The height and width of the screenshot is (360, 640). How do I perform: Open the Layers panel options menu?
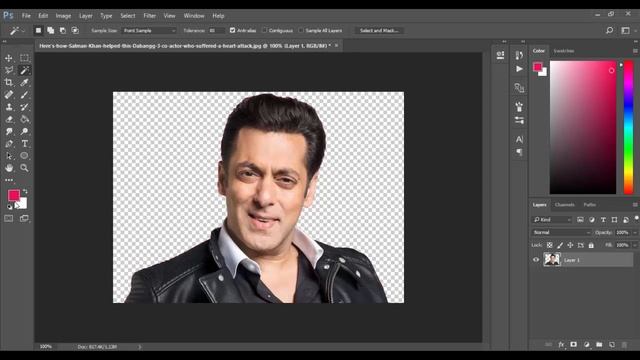(636, 204)
